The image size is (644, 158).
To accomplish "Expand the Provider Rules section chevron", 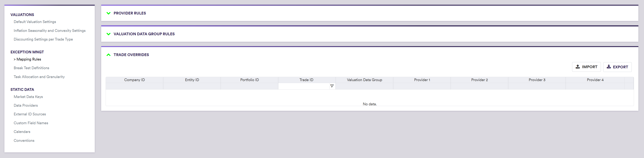I will coord(109,13).
